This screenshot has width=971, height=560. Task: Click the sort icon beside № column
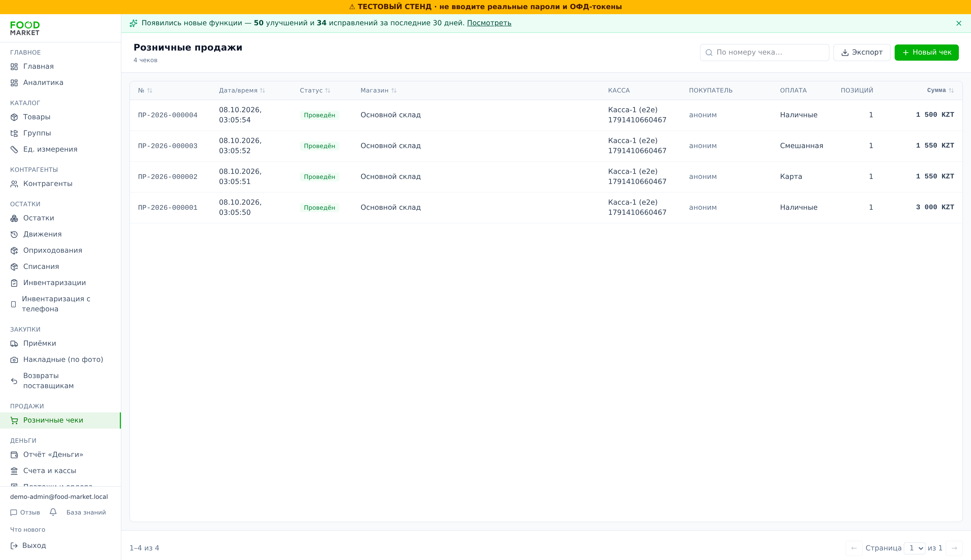(x=150, y=90)
